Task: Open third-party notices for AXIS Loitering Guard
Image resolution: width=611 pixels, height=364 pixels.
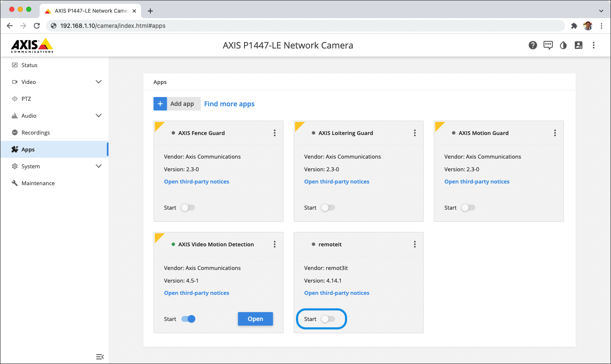Action: click(337, 182)
